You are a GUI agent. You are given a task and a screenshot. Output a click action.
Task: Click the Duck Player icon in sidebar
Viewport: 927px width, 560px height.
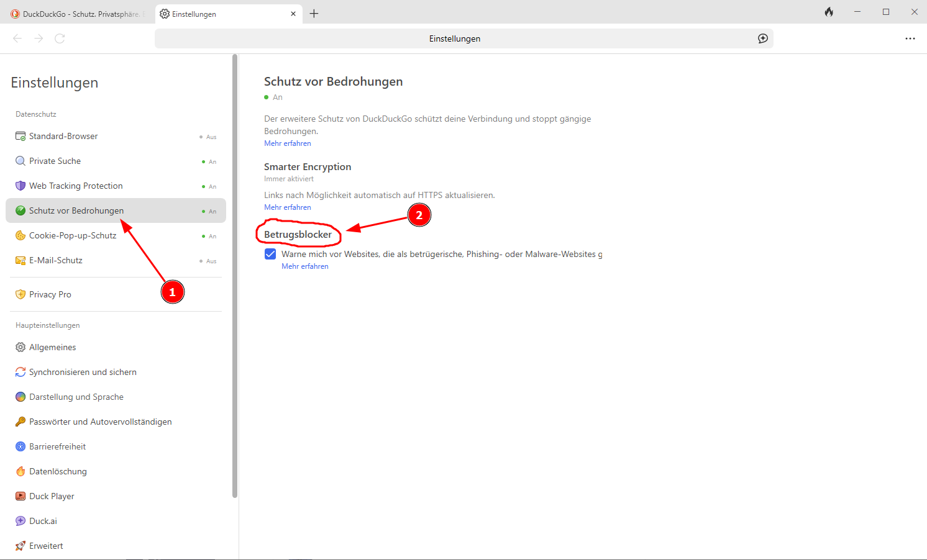(21, 496)
